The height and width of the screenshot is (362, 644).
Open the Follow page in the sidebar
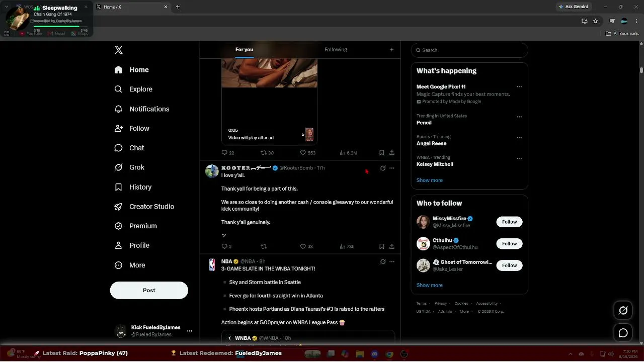132,128
